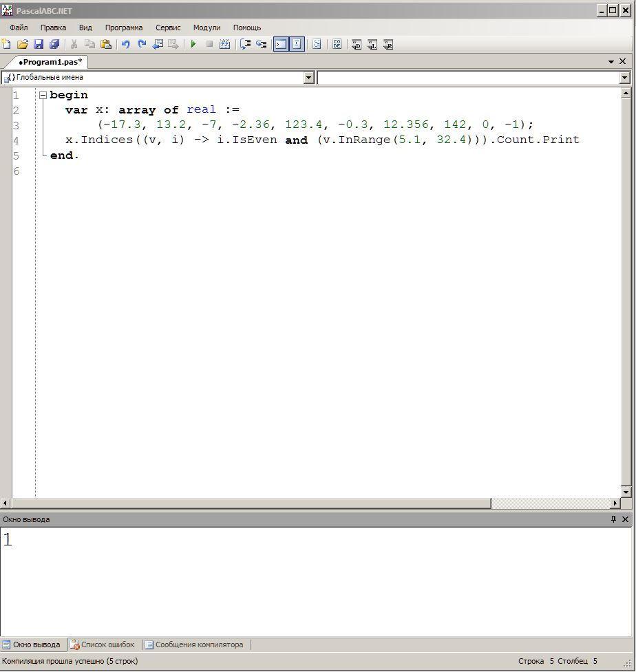
Task: Click the toolbar icon labeled L
Action: (372, 44)
